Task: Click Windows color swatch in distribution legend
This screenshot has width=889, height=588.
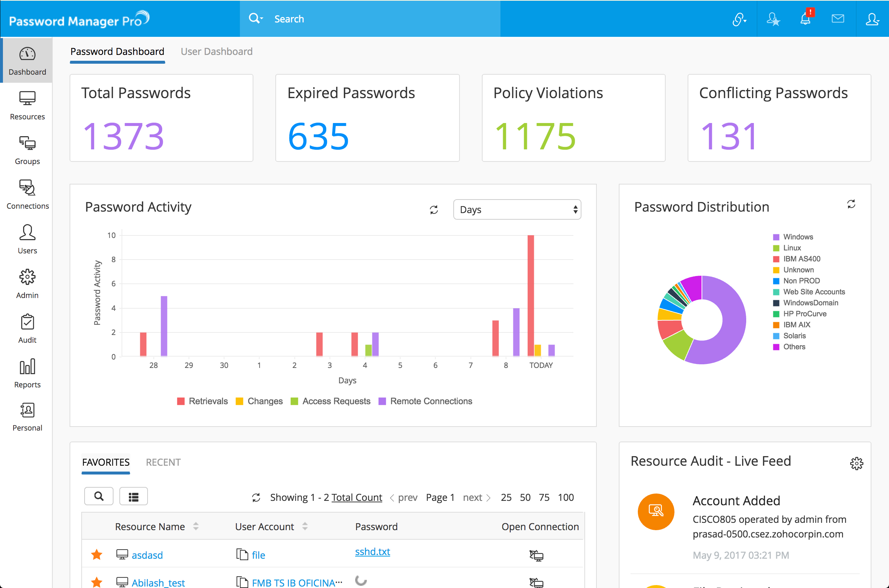Action: coord(776,237)
